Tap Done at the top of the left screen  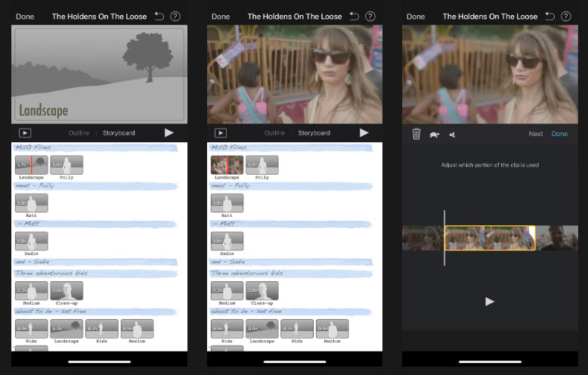[x=25, y=17]
